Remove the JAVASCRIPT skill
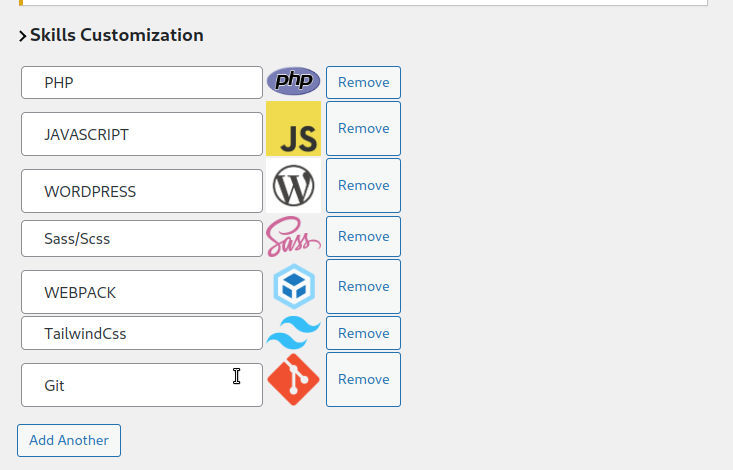This screenshot has width=733, height=470. pos(363,129)
